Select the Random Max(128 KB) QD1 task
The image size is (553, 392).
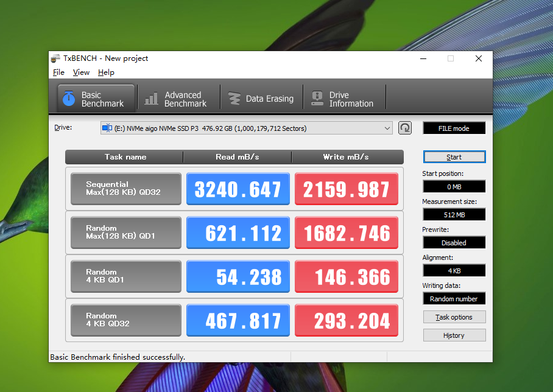point(126,233)
